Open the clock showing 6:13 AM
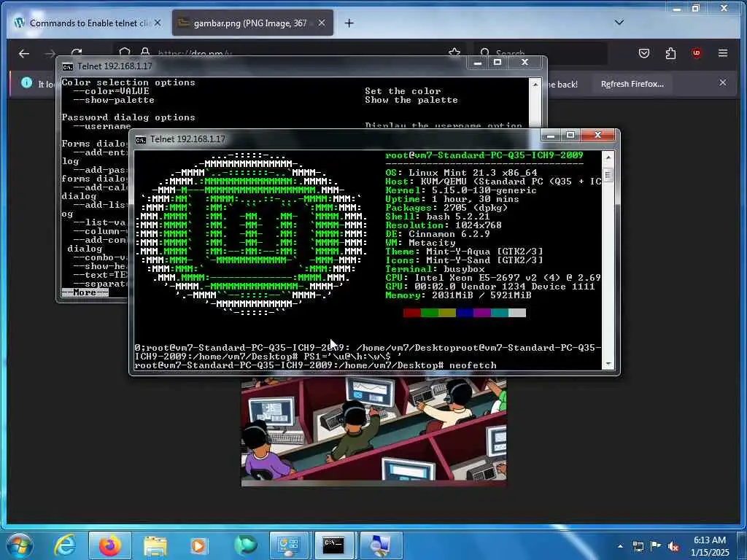This screenshot has height=560, width=747. coord(710,546)
